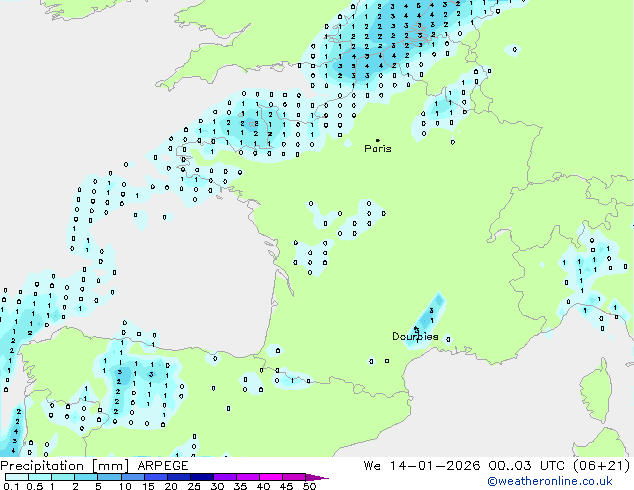Click the 25–30 mm dark blue legend swatch
The height and width of the screenshot is (490, 634).
coord(201,477)
